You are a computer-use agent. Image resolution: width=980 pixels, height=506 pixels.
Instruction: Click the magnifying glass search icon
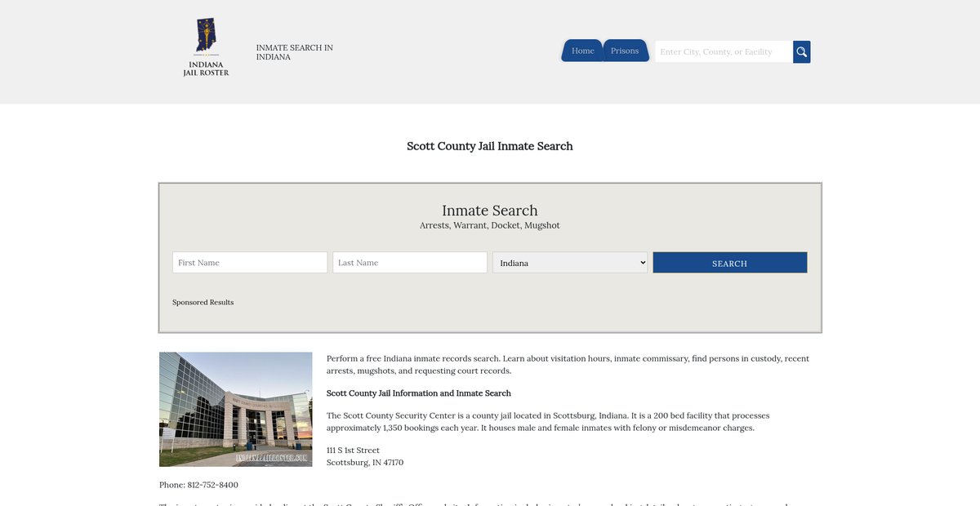(801, 52)
